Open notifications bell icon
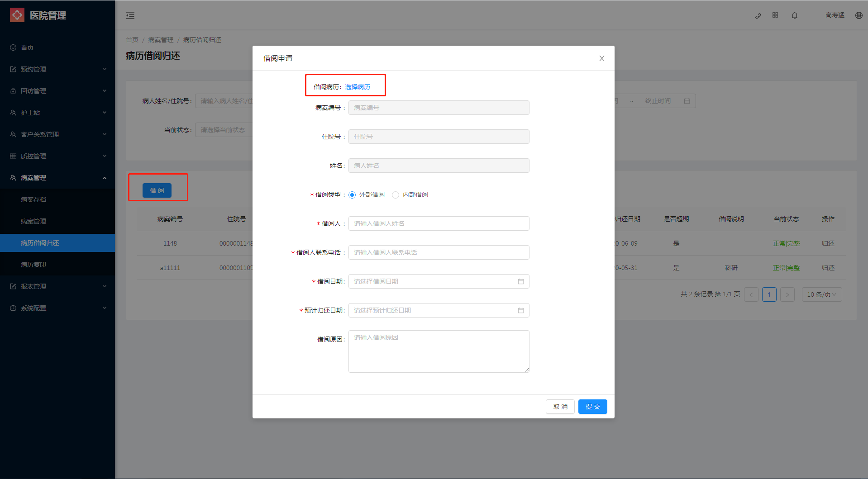The width and height of the screenshot is (868, 479). pyautogui.click(x=795, y=15)
